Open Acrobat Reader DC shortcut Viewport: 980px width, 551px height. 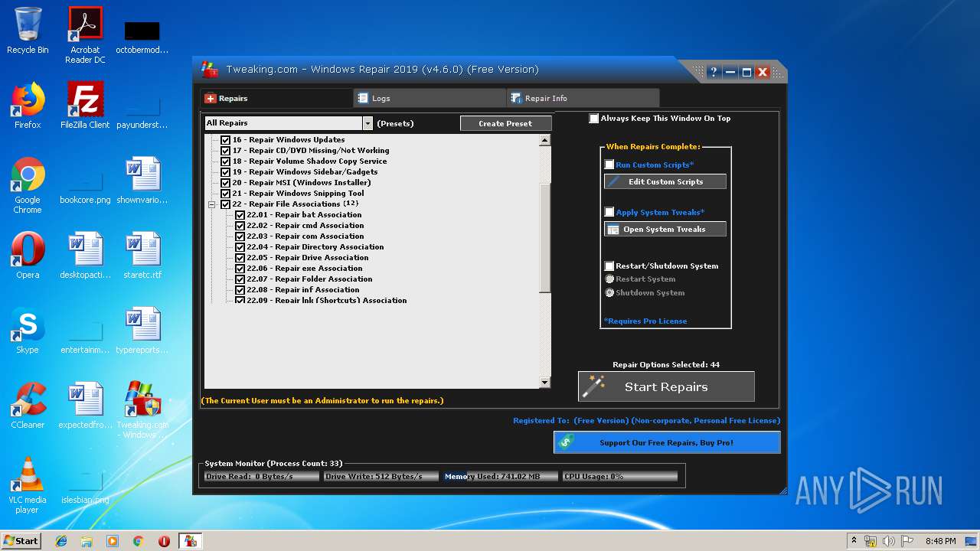coord(85,34)
